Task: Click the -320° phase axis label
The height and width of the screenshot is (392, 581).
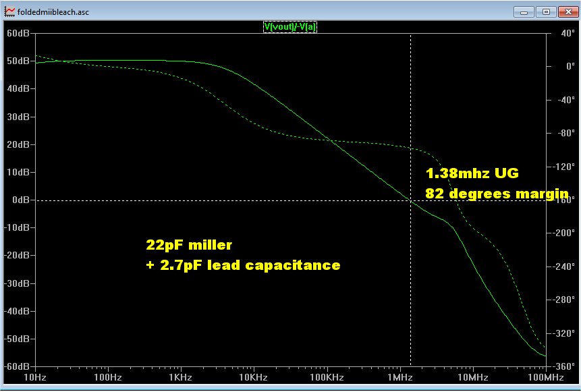Action: coord(563,333)
